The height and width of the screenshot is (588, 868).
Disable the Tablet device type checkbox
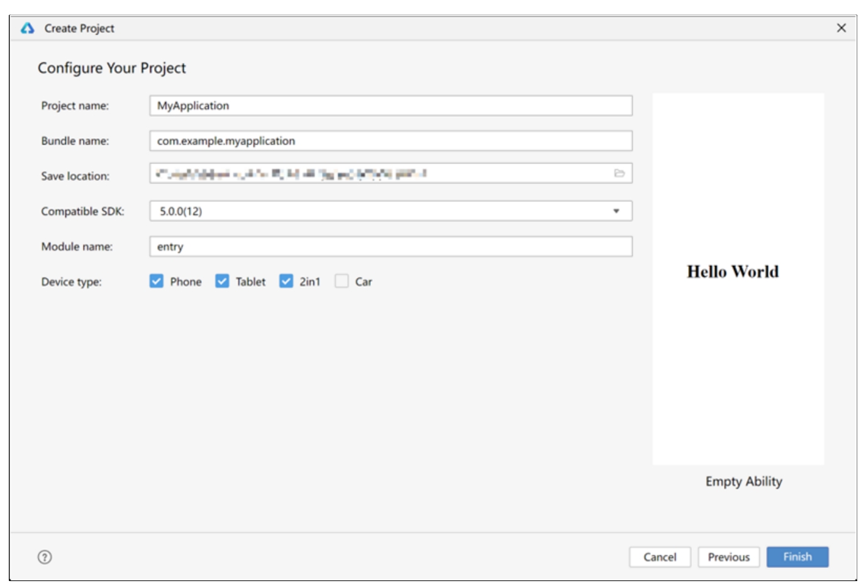click(x=222, y=281)
